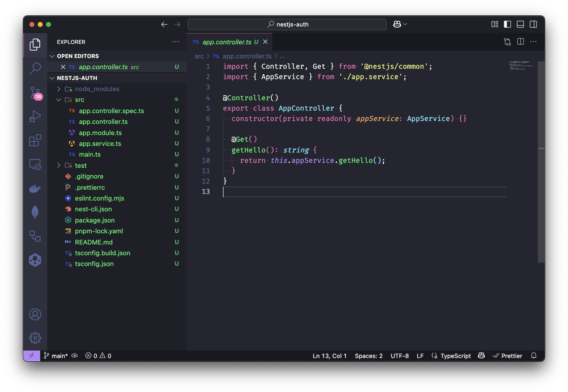568x392 pixels.
Task: Open the .gitignore file
Action: coord(117,177)
